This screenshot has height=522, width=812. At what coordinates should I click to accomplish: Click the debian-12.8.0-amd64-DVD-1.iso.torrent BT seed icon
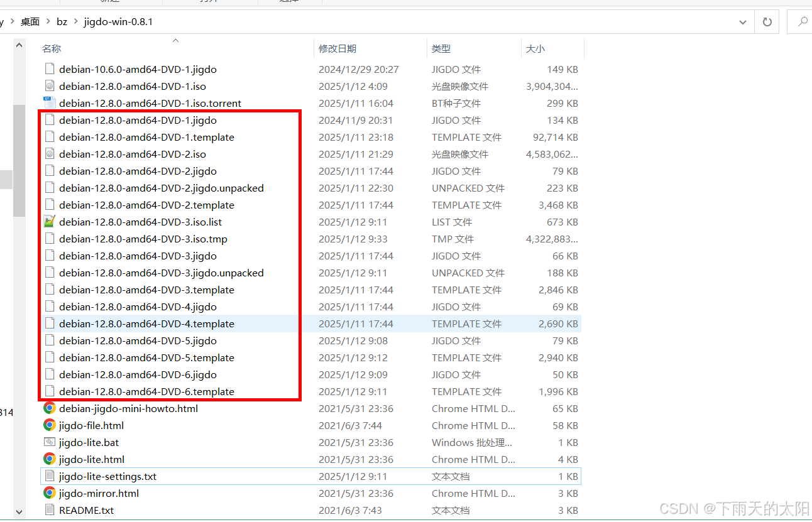[50, 103]
